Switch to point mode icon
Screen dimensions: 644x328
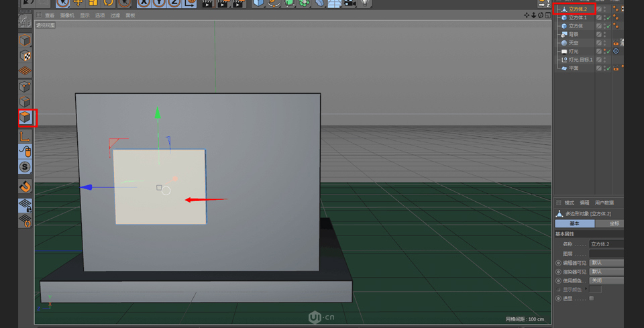(25, 87)
